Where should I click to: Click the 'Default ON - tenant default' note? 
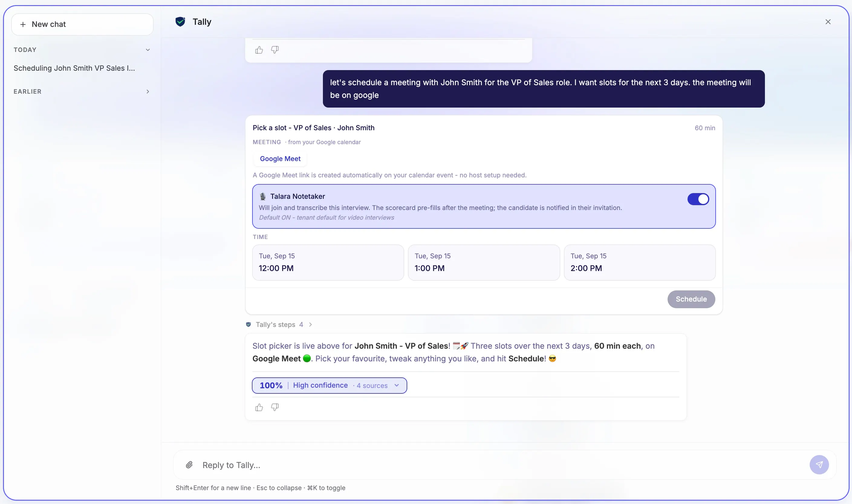click(326, 218)
